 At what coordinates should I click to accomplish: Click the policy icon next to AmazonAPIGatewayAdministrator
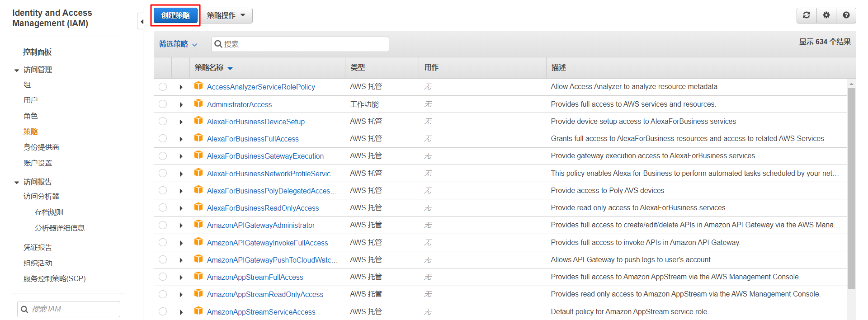(198, 224)
